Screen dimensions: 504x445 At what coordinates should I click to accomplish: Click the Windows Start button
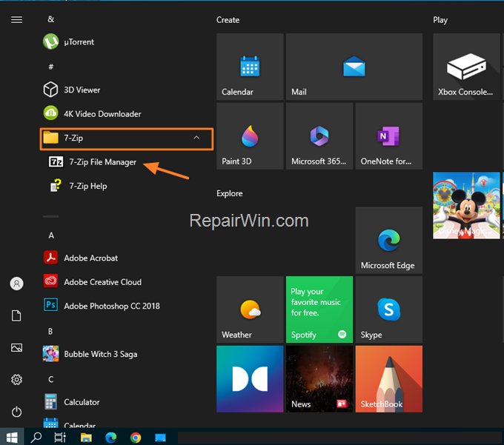click(12, 437)
